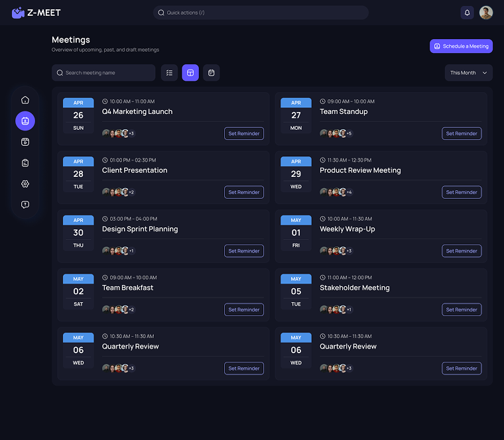Click Schedule a Meeting button
Screen dimensions: 504x440
click(x=461, y=46)
